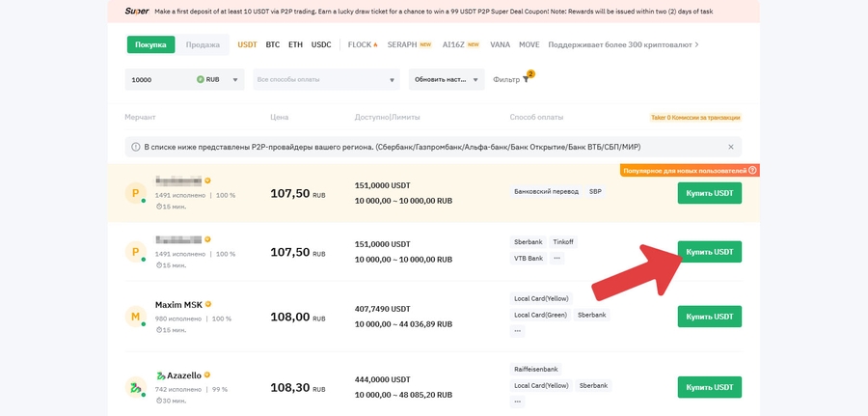Click the info icon in the notice

point(135,147)
